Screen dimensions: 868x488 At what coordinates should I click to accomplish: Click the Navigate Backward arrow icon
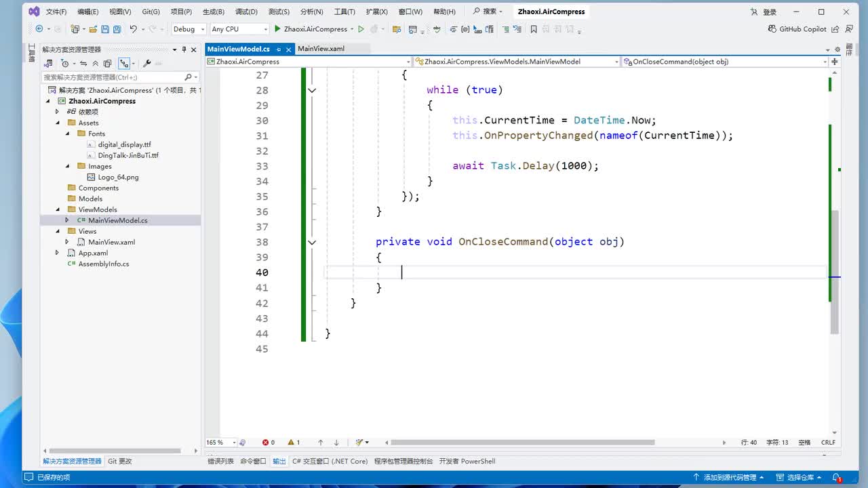tap(39, 29)
